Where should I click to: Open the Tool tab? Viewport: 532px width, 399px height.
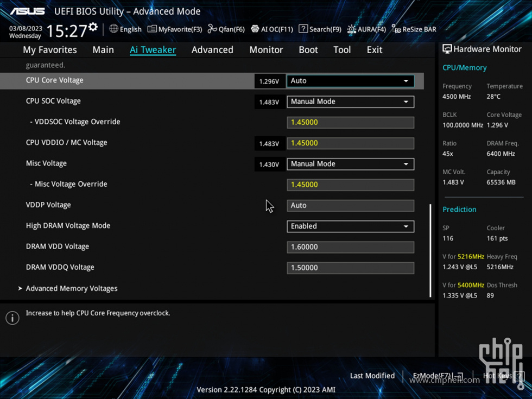[342, 50]
